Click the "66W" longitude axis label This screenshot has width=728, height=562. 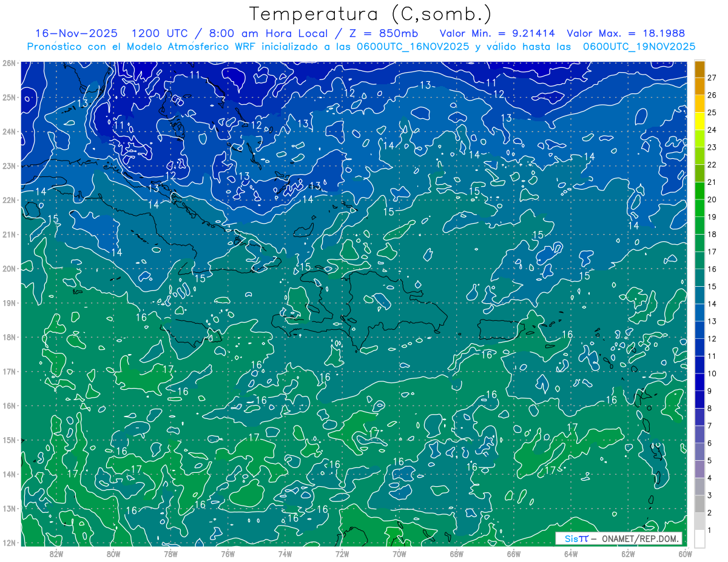point(514,554)
